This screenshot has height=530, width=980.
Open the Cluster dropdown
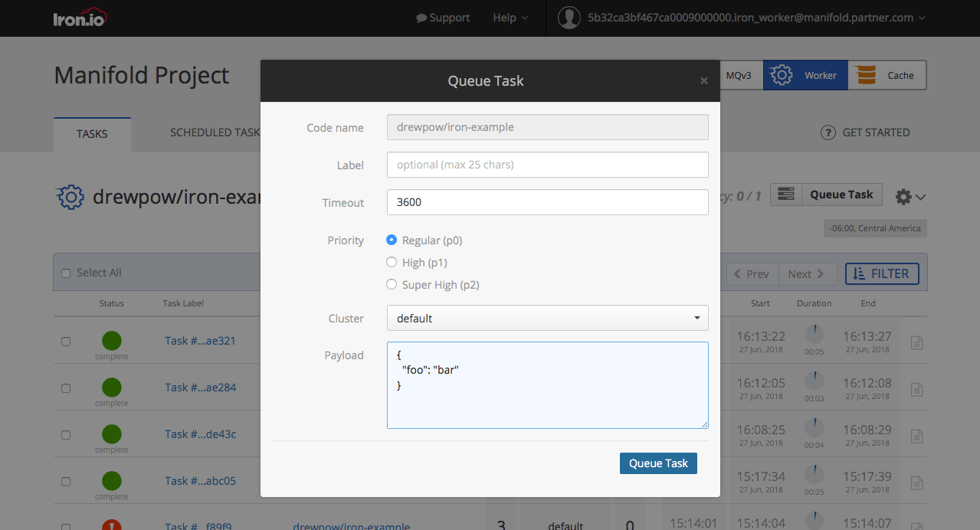tap(547, 318)
